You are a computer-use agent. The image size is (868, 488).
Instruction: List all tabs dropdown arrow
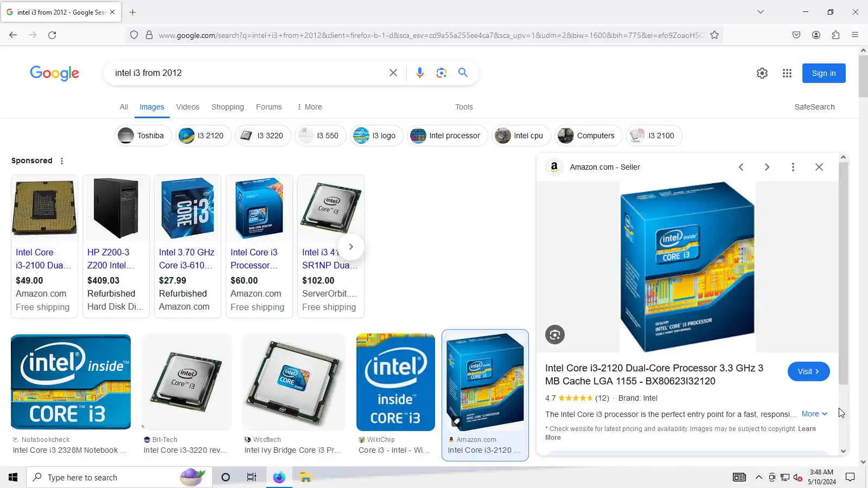761,12
